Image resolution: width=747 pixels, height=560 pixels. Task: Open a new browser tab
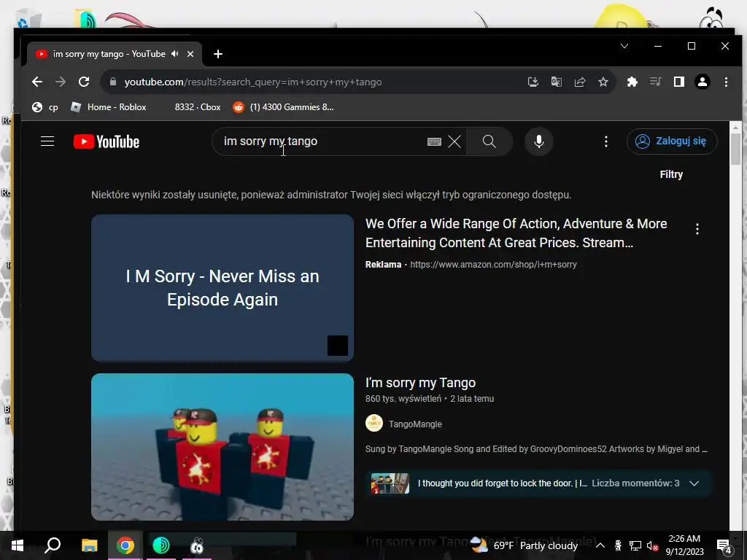tap(218, 54)
